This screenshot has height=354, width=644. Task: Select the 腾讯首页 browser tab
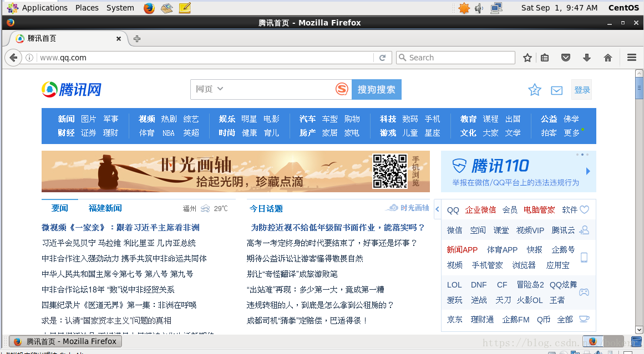pyautogui.click(x=68, y=39)
